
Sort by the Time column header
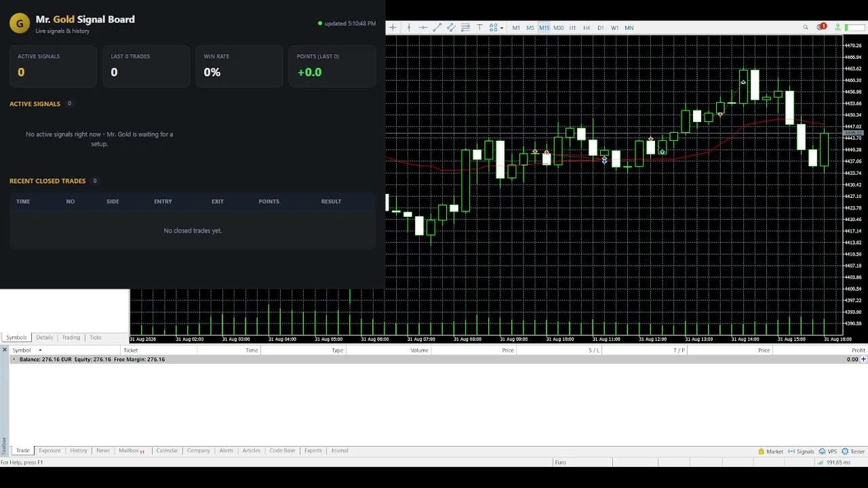229,350
